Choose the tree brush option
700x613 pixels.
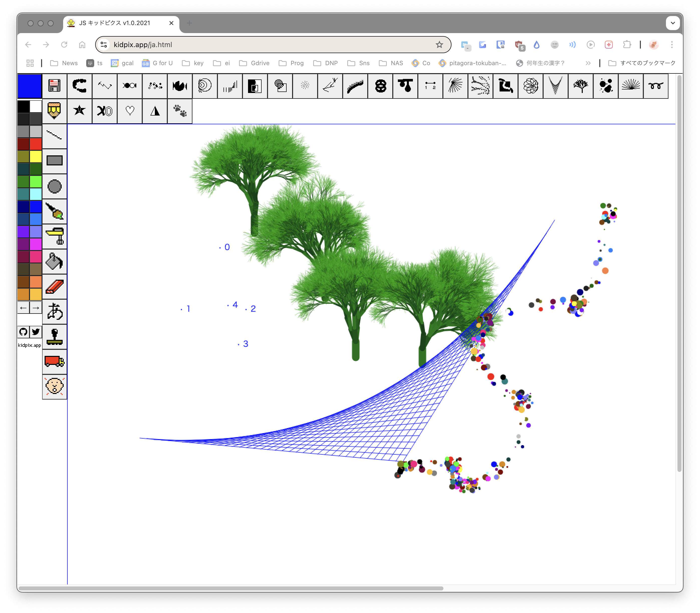[580, 86]
